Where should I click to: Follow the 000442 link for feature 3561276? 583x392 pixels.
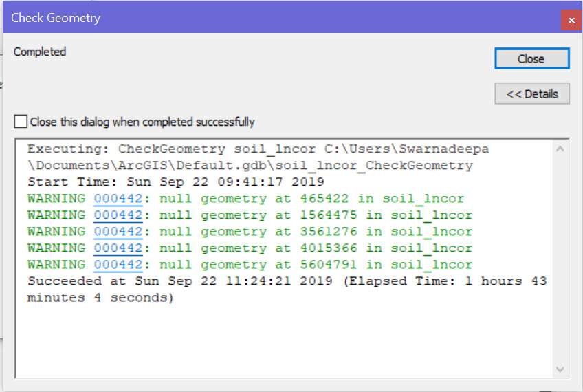tap(118, 232)
